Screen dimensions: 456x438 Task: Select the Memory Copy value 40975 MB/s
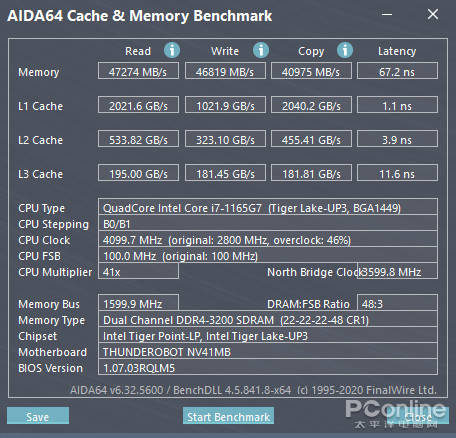(311, 71)
